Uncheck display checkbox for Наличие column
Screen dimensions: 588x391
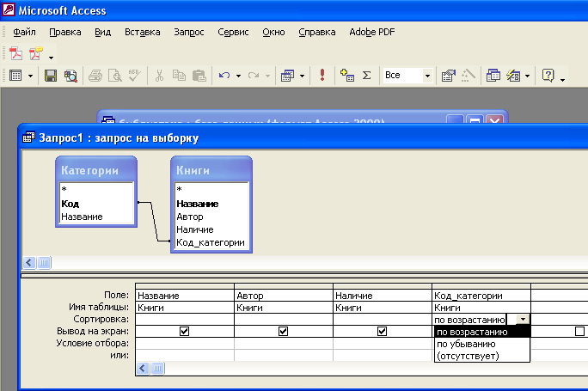(382, 332)
